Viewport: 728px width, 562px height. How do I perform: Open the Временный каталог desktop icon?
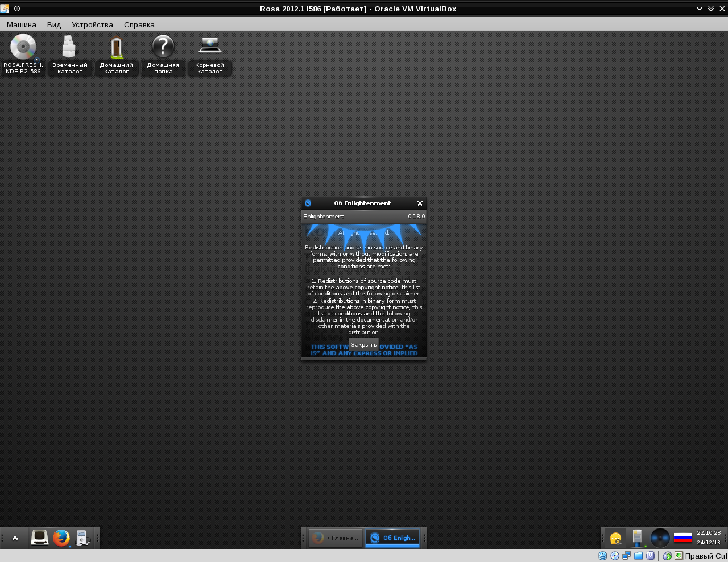[x=70, y=47]
